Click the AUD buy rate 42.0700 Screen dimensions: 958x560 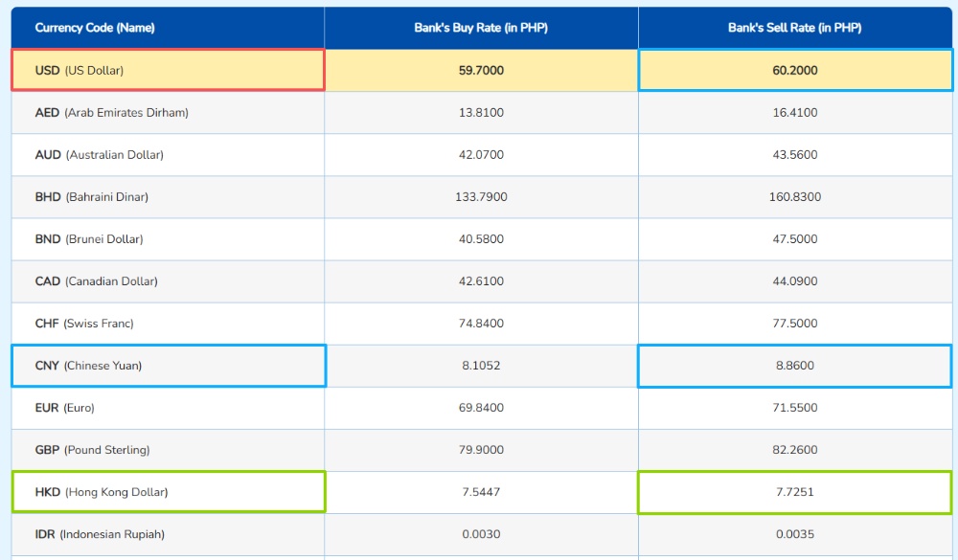coord(481,155)
